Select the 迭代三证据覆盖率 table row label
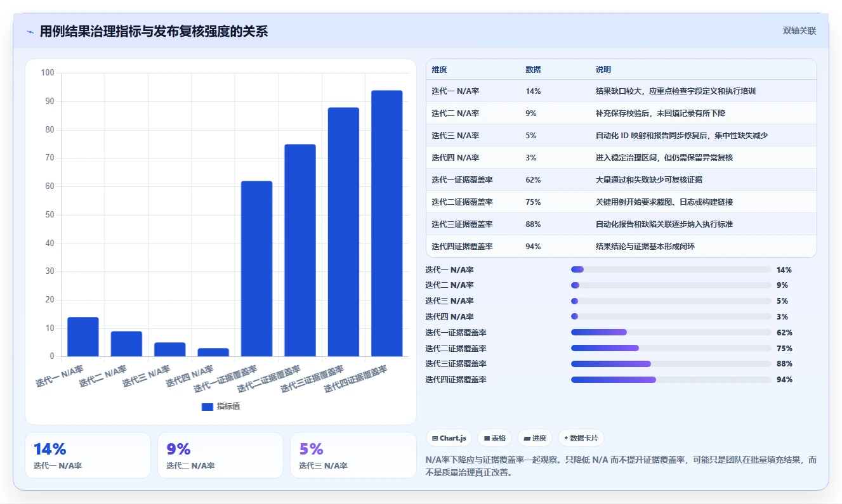The height and width of the screenshot is (504, 842). [x=462, y=224]
